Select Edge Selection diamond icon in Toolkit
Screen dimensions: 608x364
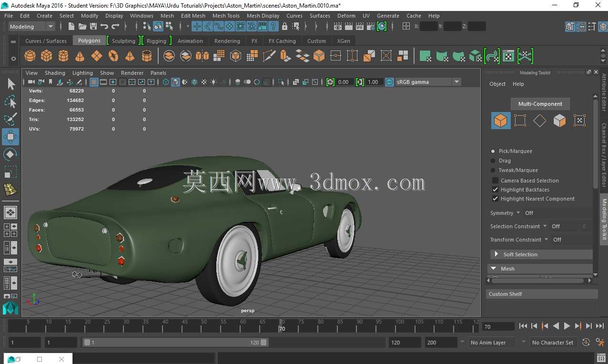point(539,121)
